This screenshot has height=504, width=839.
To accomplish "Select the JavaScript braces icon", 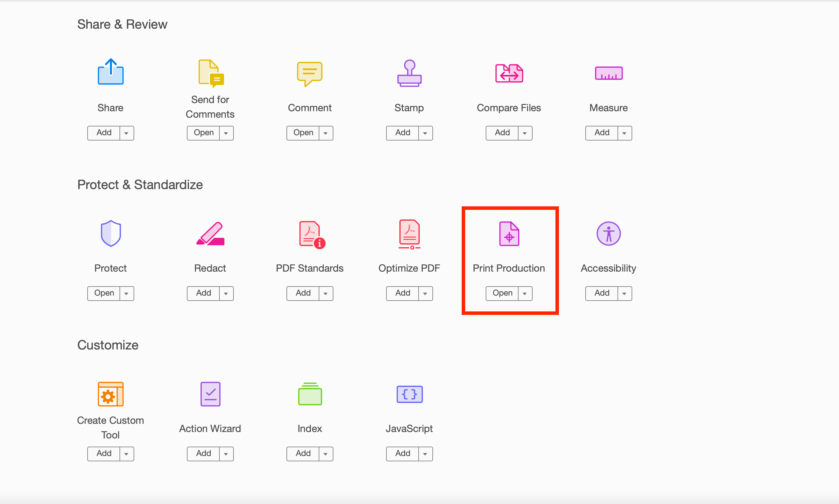I will click(409, 394).
